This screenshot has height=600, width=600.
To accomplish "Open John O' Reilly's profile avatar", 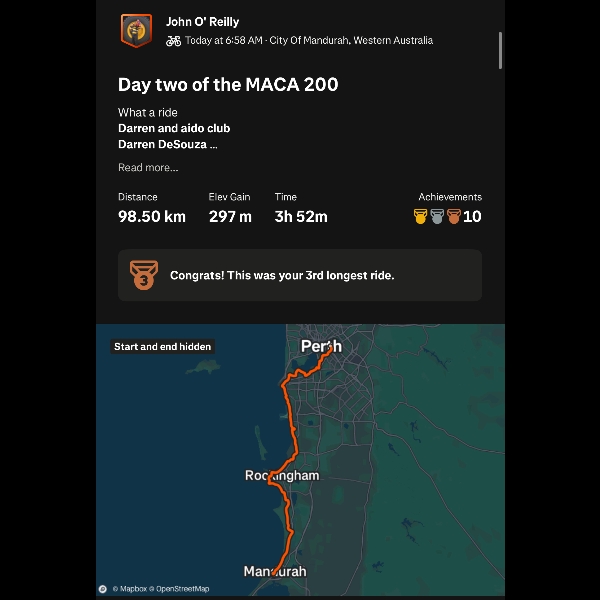I will [x=136, y=30].
